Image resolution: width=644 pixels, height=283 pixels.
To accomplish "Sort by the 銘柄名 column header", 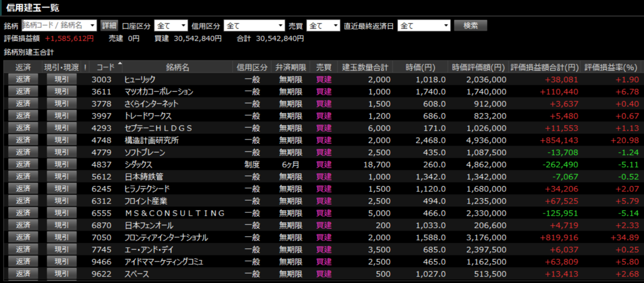I will pyautogui.click(x=178, y=67).
